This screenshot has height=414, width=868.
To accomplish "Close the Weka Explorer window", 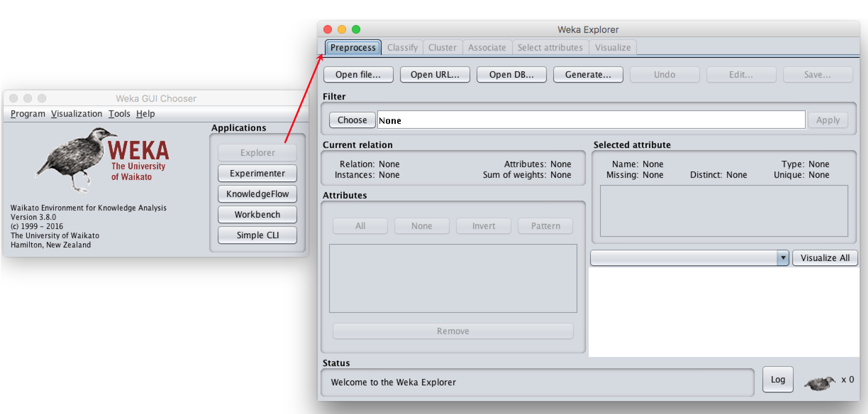I will pyautogui.click(x=328, y=29).
